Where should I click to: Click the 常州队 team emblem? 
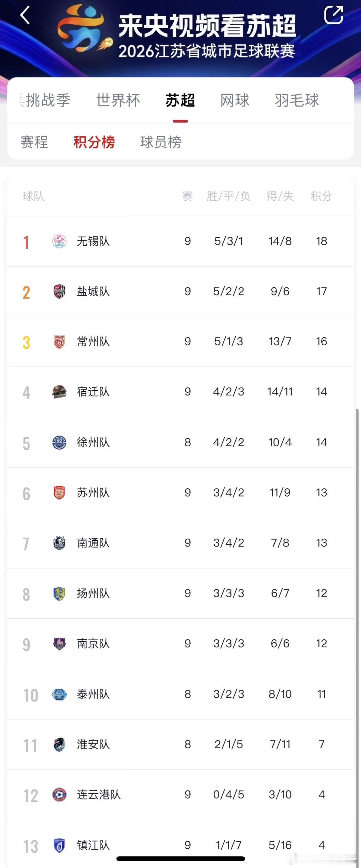click(x=59, y=342)
